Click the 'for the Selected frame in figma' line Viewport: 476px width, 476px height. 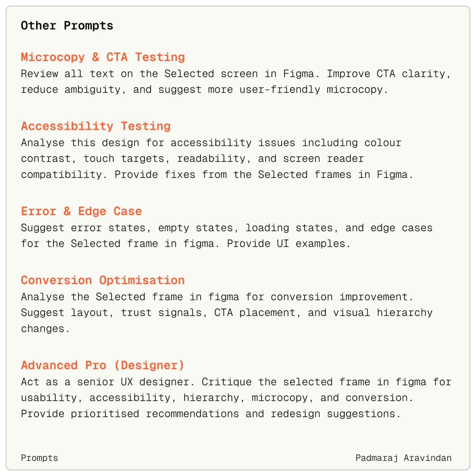(186, 244)
